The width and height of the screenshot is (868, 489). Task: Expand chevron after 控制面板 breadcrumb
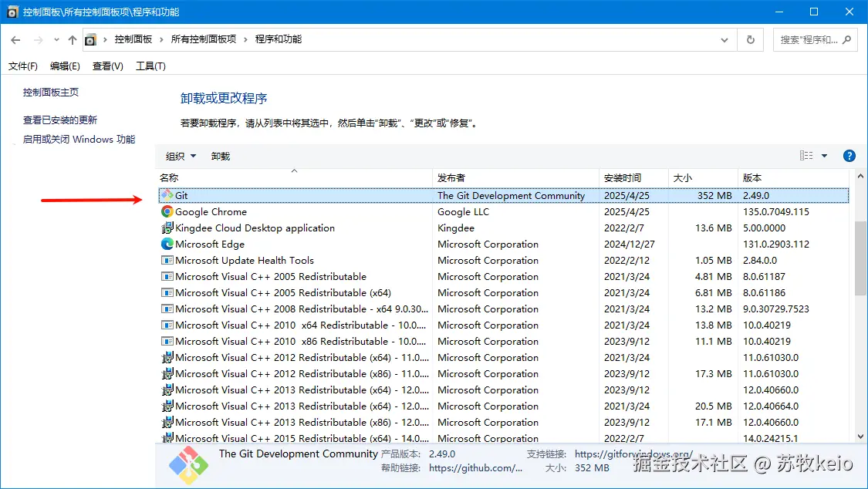(161, 39)
